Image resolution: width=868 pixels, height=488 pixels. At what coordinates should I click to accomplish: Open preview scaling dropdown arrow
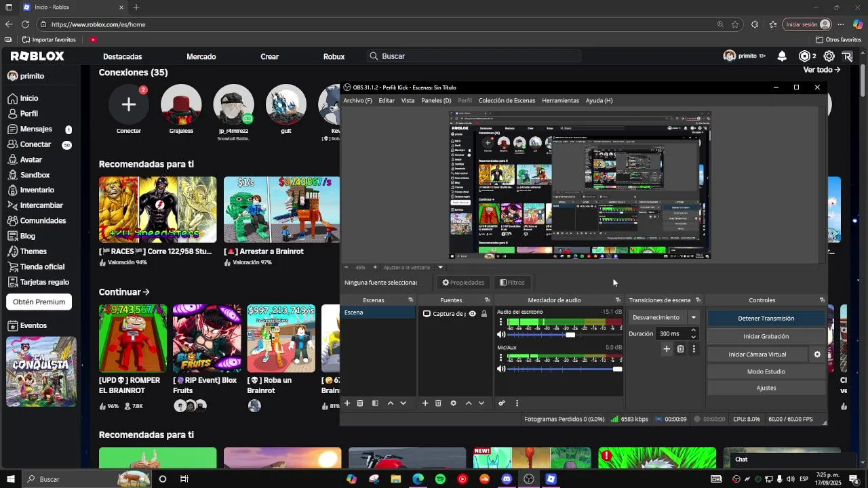(440, 267)
